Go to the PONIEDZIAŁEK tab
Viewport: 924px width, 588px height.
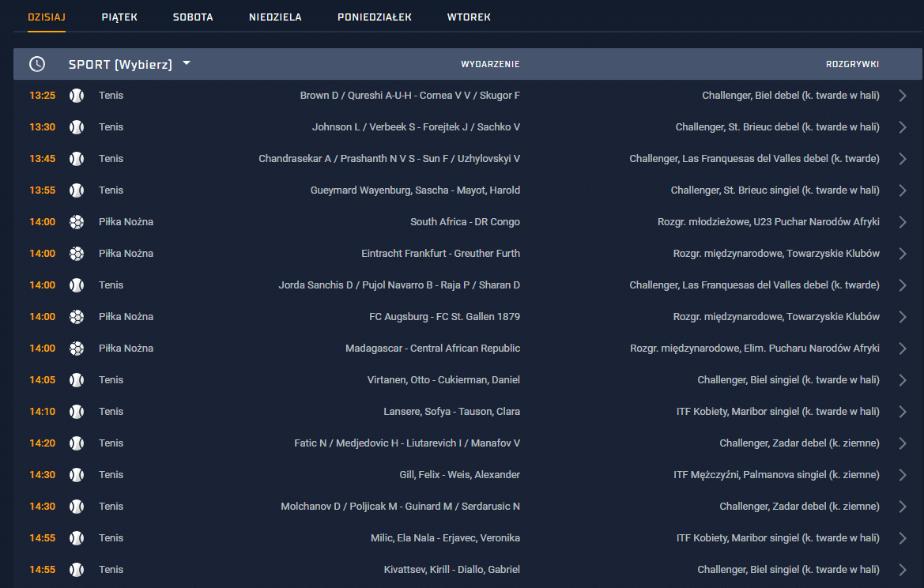click(x=374, y=17)
